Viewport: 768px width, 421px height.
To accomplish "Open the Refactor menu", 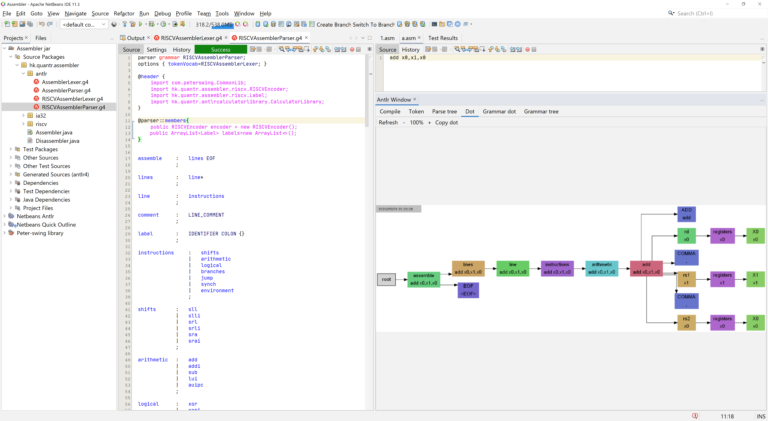I will (x=124, y=14).
